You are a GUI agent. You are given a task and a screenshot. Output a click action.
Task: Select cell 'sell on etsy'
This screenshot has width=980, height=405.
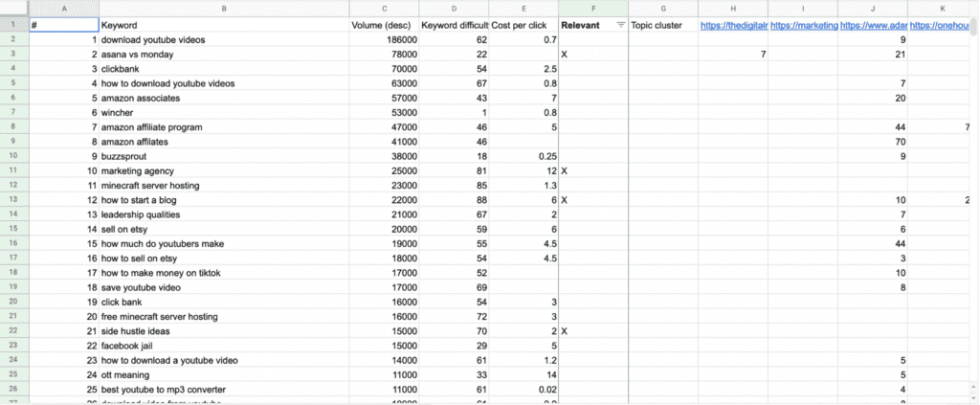pyautogui.click(x=224, y=230)
